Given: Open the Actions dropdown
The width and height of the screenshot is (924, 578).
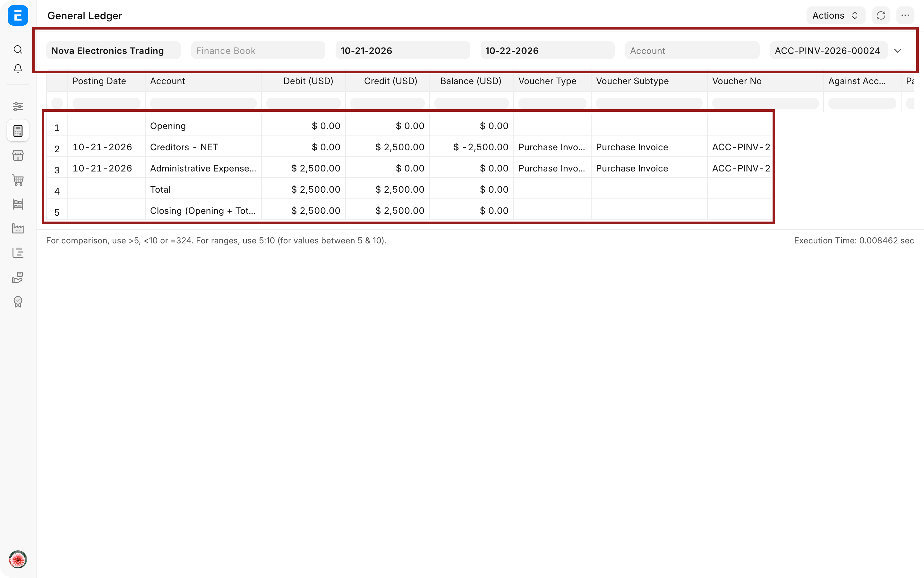Looking at the screenshot, I should point(835,16).
